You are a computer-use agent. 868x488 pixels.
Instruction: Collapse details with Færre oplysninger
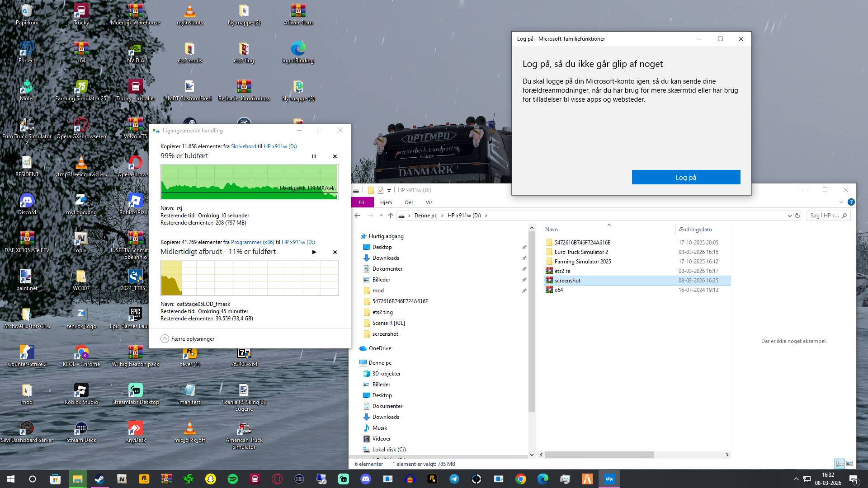click(188, 339)
